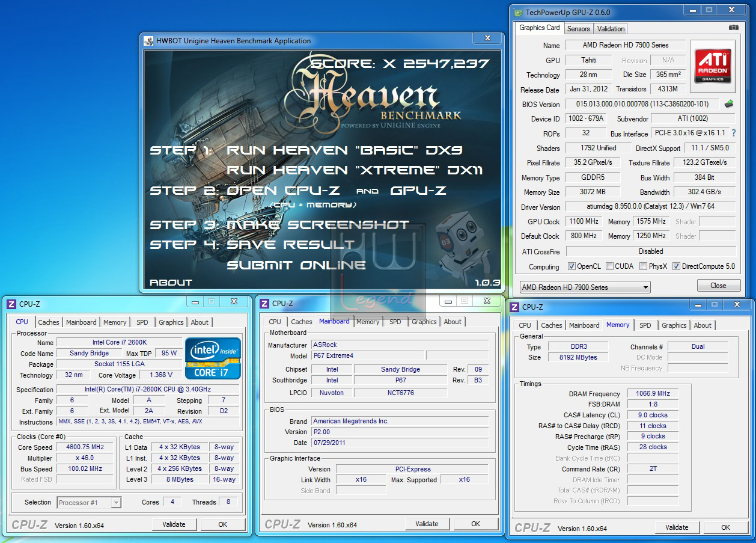The image size is (756, 543).
Task: Open About tab in CPU-Z processor window
Action: tap(200, 322)
